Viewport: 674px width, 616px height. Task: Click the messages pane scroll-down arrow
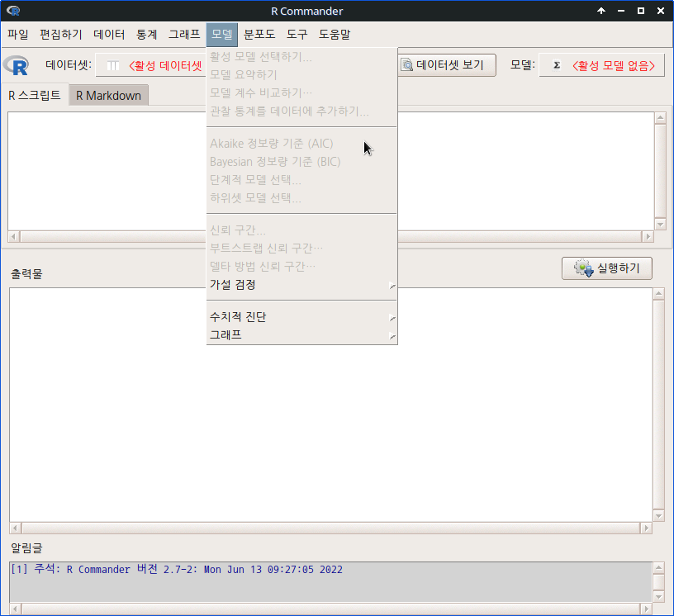pos(658,596)
